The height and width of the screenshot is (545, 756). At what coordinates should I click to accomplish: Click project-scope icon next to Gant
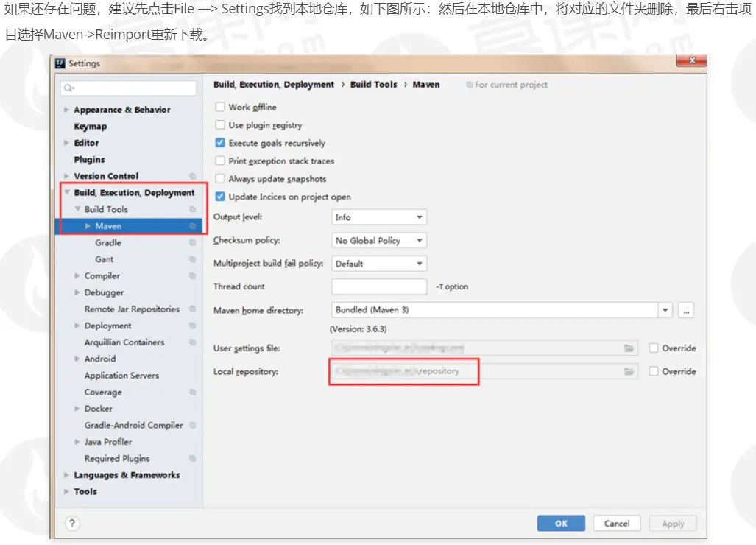coord(192,259)
